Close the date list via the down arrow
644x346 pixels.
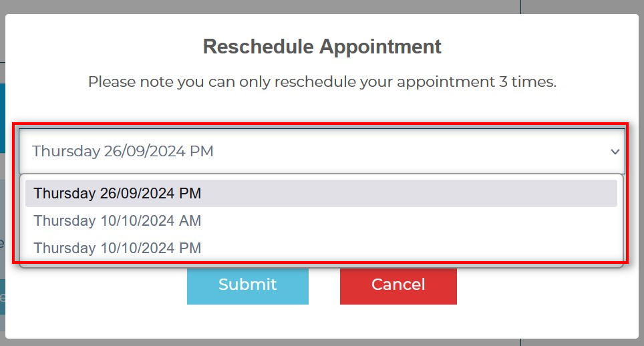coord(615,152)
